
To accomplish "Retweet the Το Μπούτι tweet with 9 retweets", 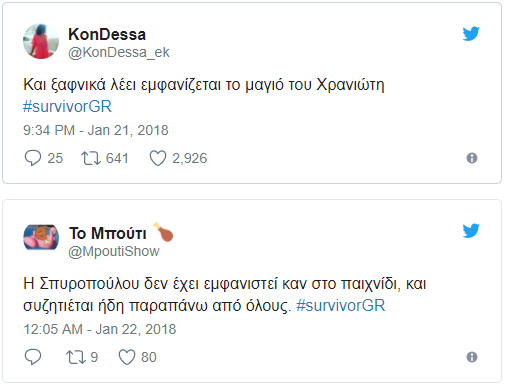I will (x=76, y=357).
